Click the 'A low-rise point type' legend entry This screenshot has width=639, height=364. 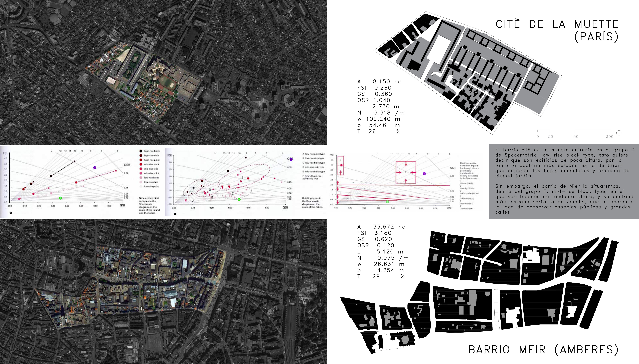coord(314,154)
